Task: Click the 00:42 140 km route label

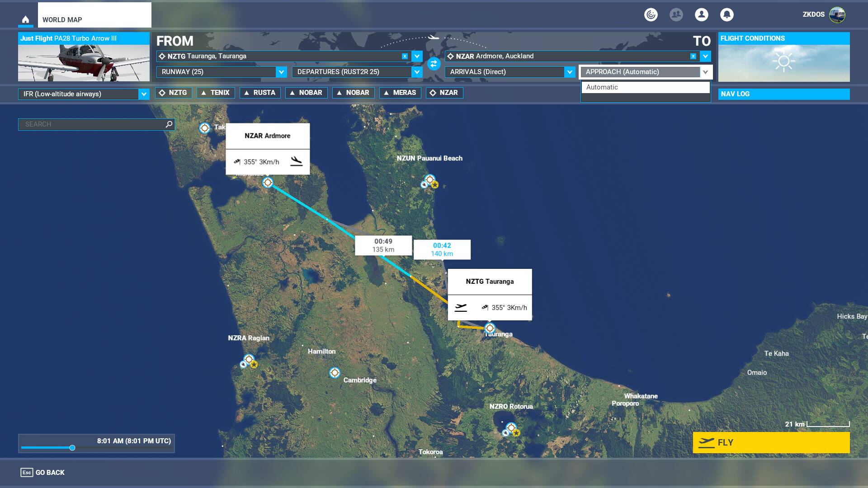Action: (x=442, y=249)
